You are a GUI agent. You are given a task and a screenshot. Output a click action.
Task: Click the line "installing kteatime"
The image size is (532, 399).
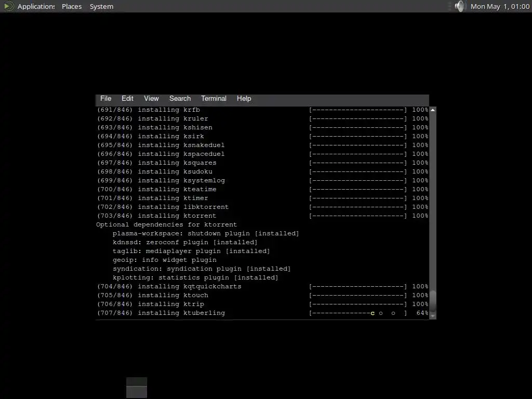[262, 189]
